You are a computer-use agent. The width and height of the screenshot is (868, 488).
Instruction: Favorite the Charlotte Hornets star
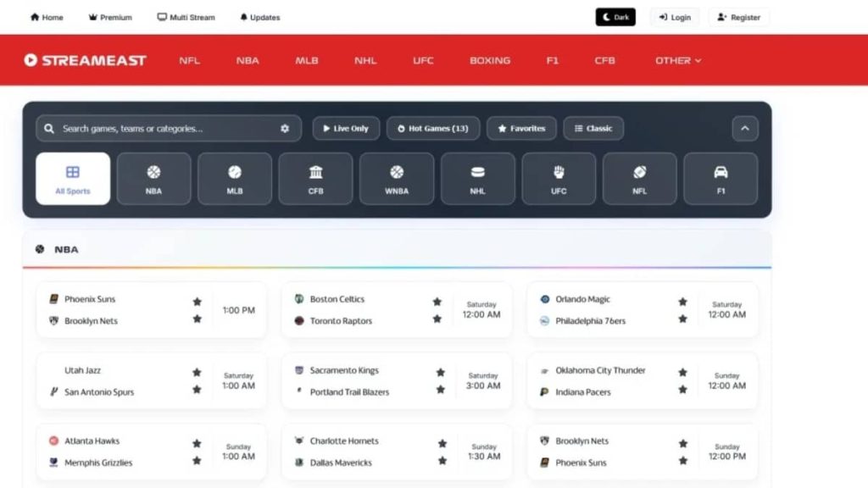(x=442, y=443)
